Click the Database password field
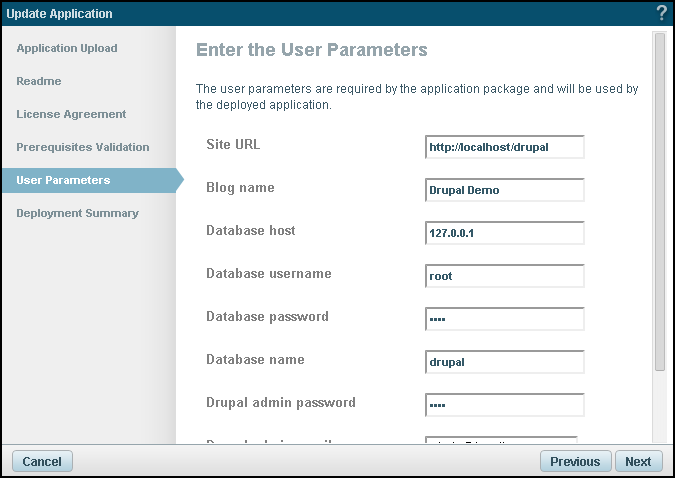 click(504, 319)
